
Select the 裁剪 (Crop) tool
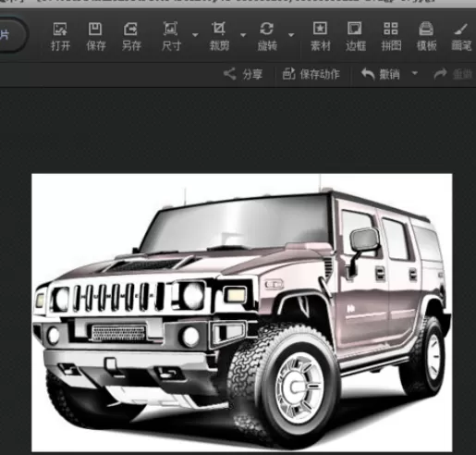[x=219, y=36]
